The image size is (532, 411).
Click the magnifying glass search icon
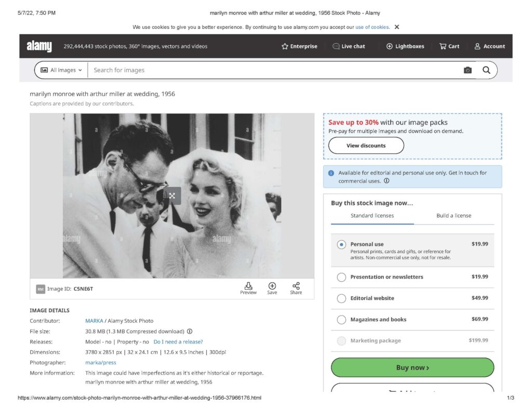[x=486, y=70]
